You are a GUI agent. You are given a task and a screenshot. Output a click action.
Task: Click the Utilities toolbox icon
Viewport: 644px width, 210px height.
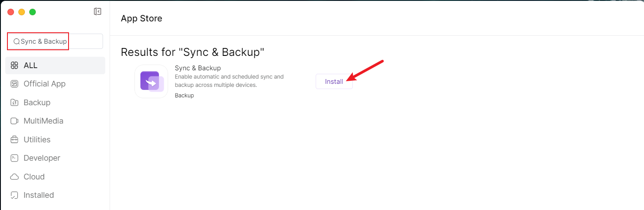click(x=14, y=140)
